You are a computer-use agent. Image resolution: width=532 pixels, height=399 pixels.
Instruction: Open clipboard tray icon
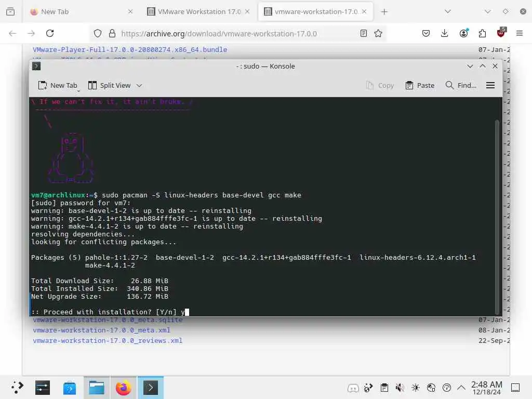coord(384,388)
